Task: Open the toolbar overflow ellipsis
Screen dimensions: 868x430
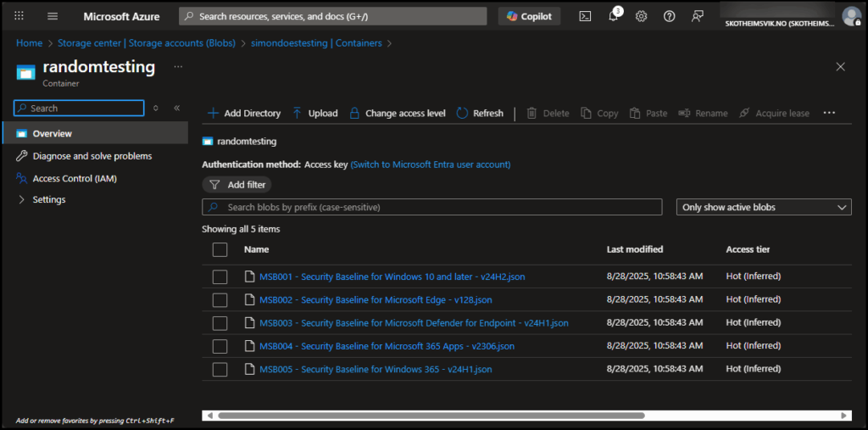Action: (x=829, y=113)
